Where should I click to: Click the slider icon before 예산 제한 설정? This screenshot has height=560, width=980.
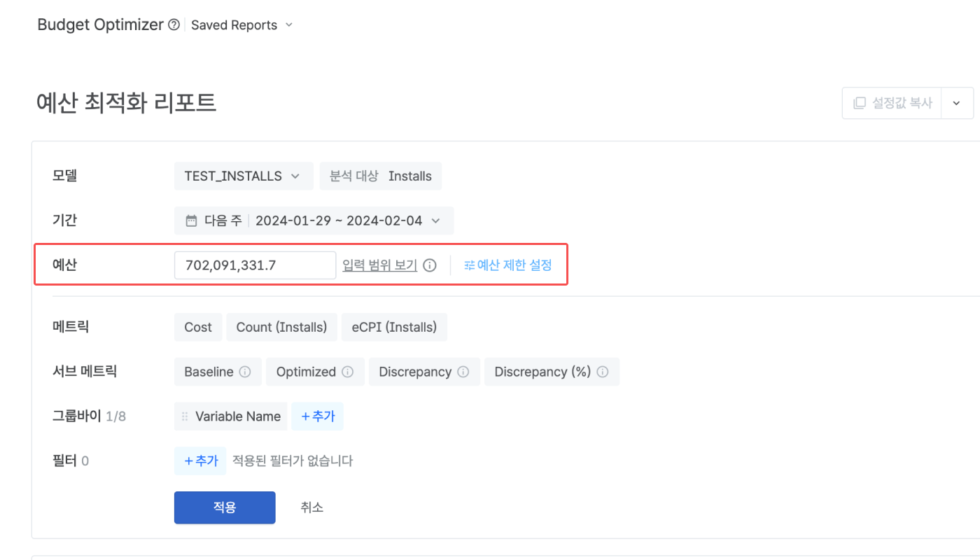pyautogui.click(x=469, y=265)
